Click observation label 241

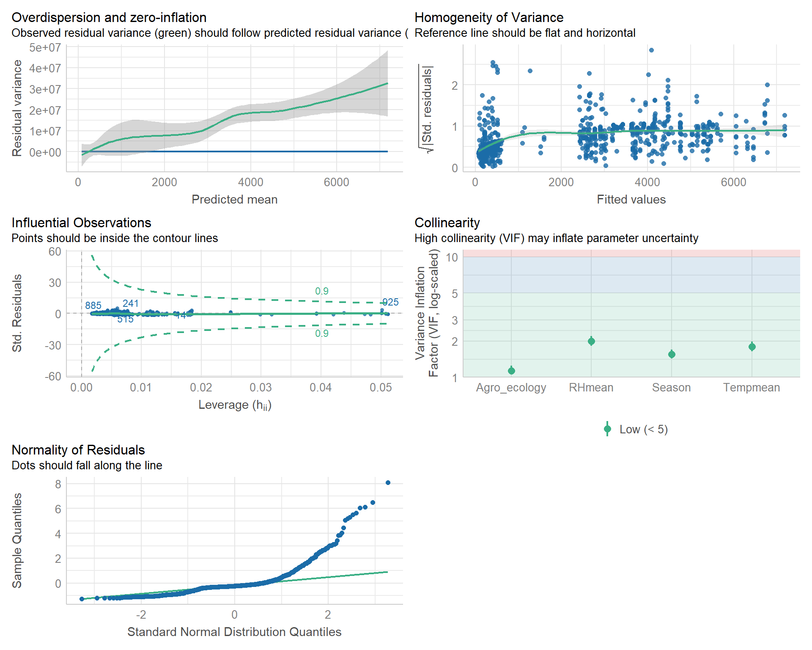pyautogui.click(x=131, y=303)
